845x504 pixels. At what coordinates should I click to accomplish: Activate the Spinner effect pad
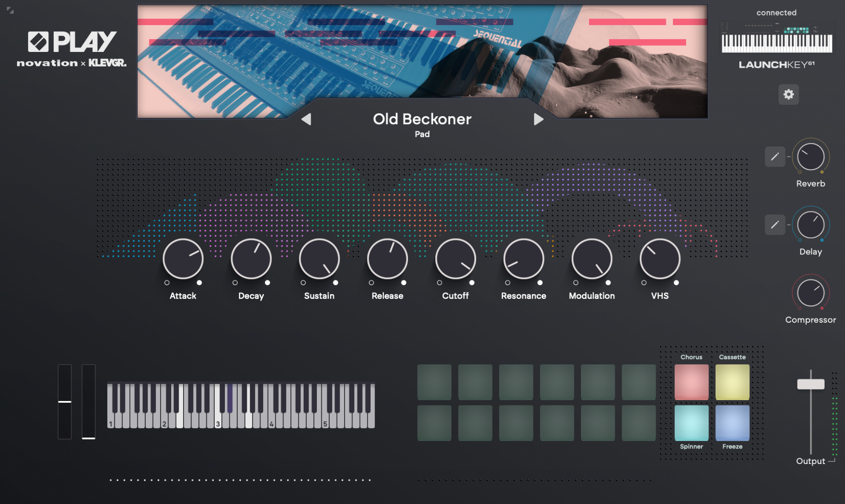pyautogui.click(x=691, y=424)
